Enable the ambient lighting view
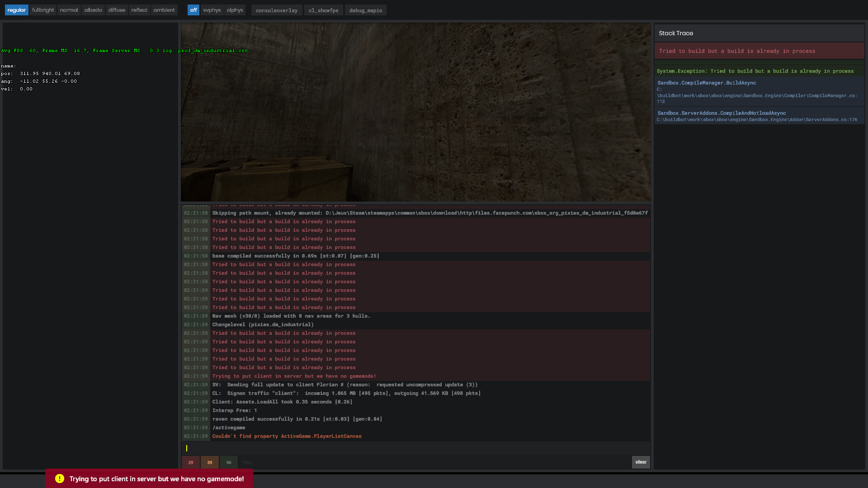This screenshot has height=488, width=868. pos(164,9)
